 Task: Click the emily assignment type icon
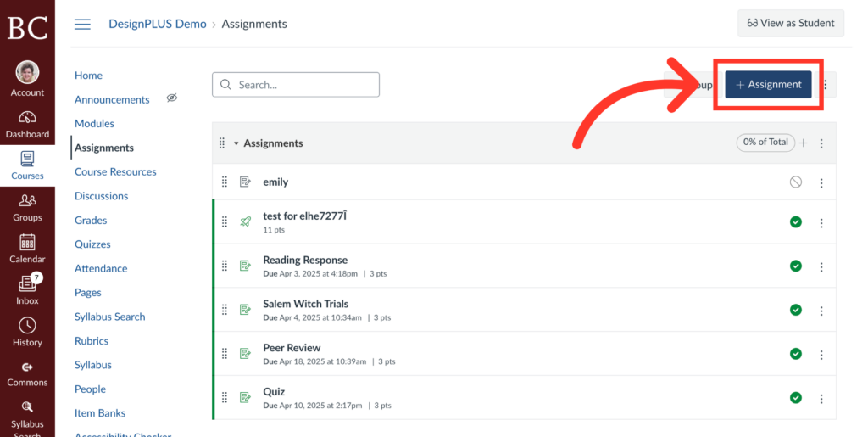[245, 182]
